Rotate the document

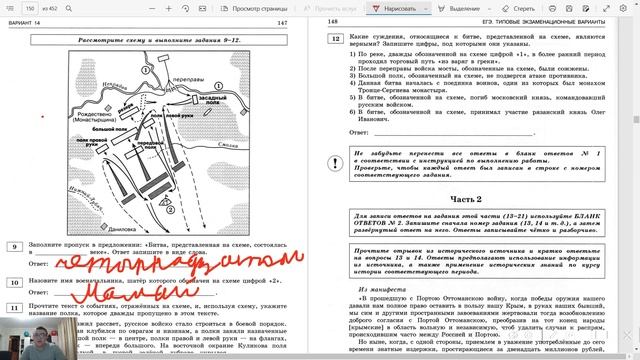coord(185,8)
